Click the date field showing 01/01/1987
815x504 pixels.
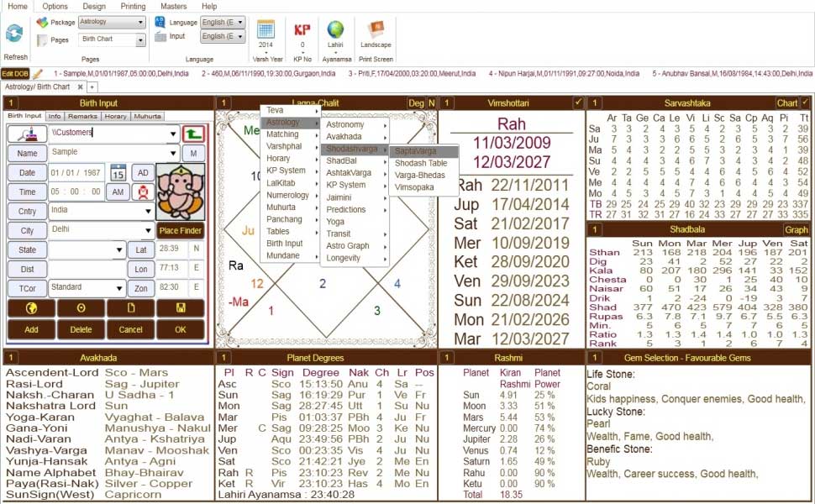click(76, 173)
